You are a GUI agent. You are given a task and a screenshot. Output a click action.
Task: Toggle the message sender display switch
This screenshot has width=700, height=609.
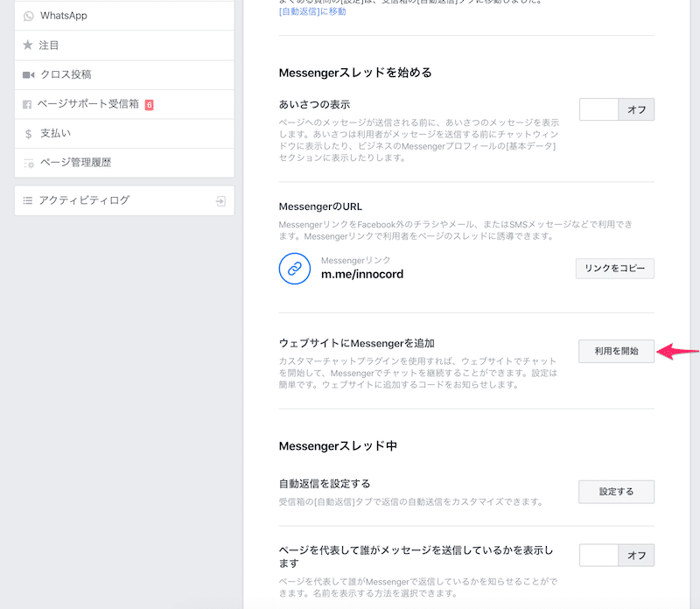617,555
